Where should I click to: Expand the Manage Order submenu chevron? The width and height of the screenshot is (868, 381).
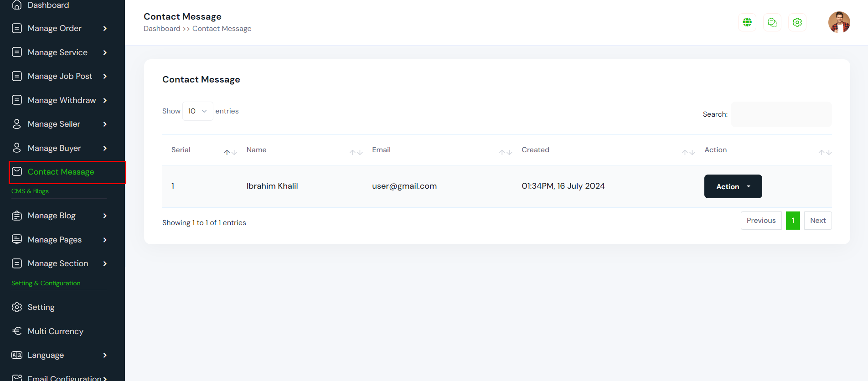coord(105,28)
